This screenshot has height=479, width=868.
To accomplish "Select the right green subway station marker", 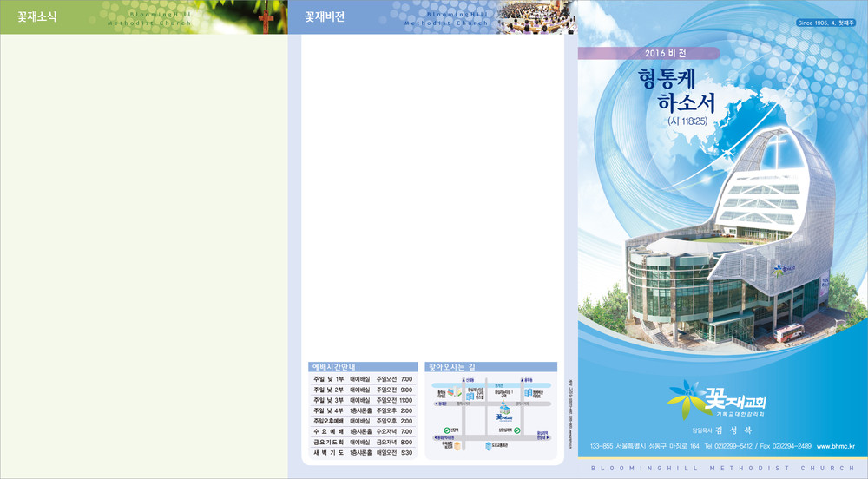I will tap(516, 430).
